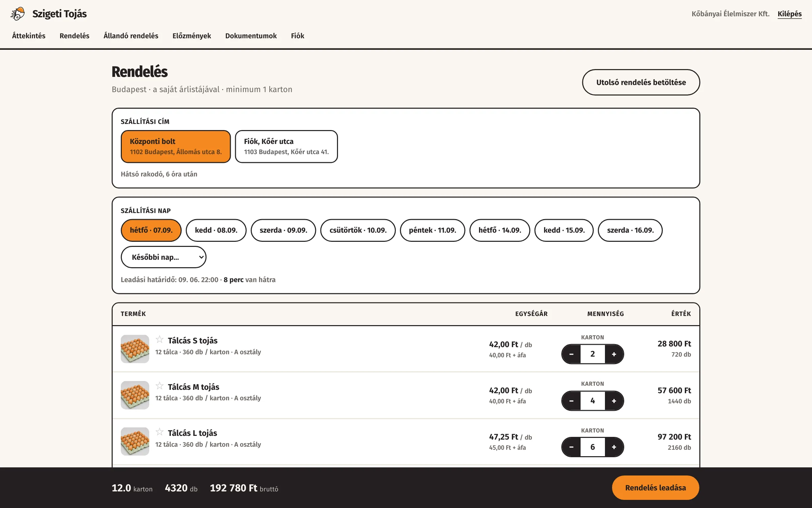Click the 2160 db quantity text
812x508 pixels.
click(679, 448)
